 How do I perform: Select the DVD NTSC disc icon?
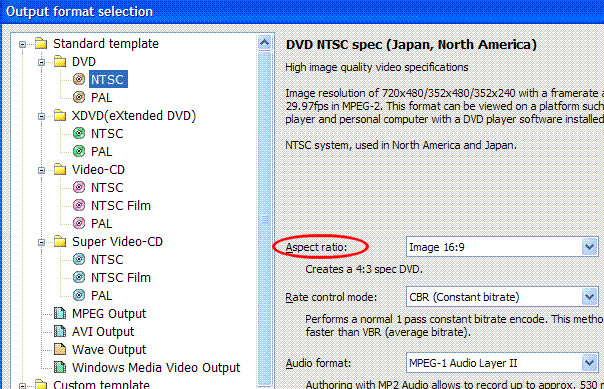click(79, 79)
